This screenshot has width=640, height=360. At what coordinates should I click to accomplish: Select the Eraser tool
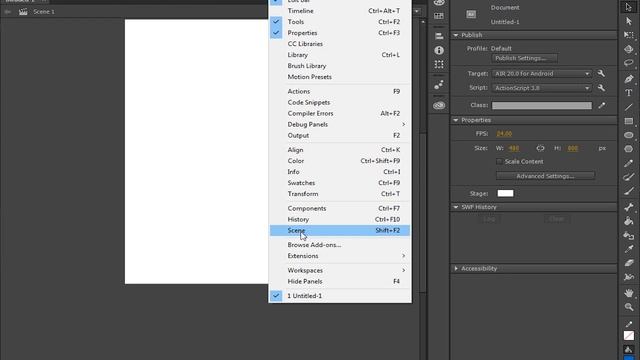(x=629, y=263)
